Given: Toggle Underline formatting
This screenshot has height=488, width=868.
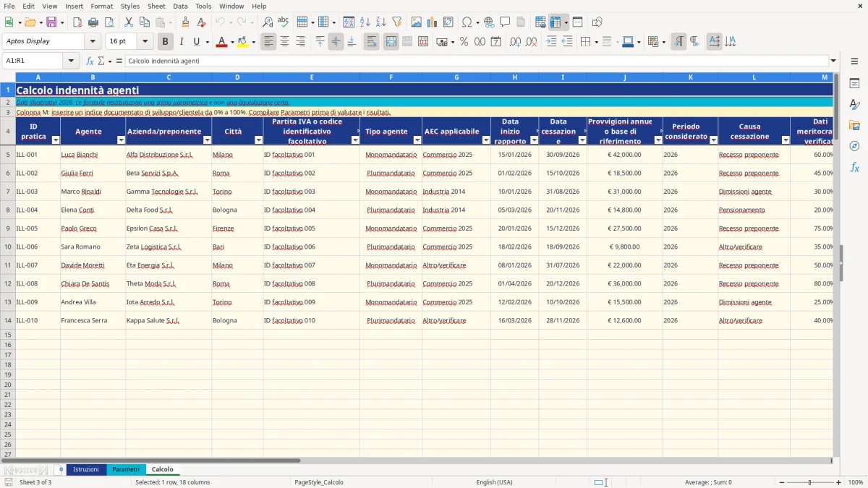Looking at the screenshot, I should tap(196, 42).
